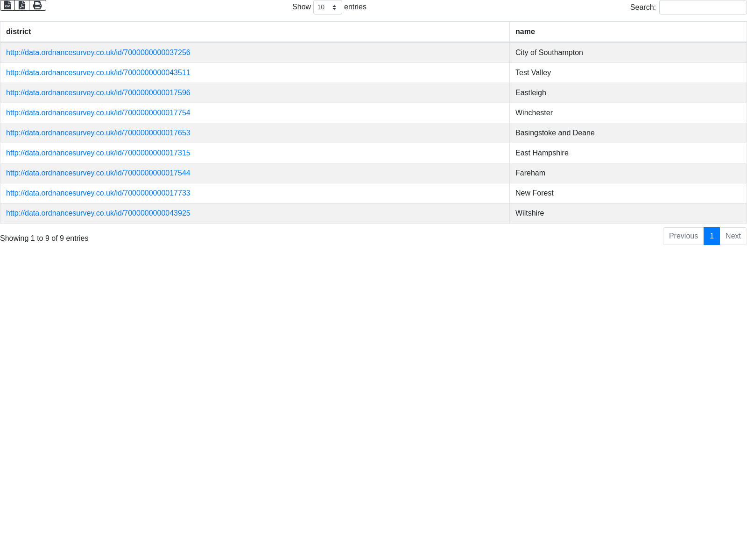Open the New Forest district link

(98, 193)
